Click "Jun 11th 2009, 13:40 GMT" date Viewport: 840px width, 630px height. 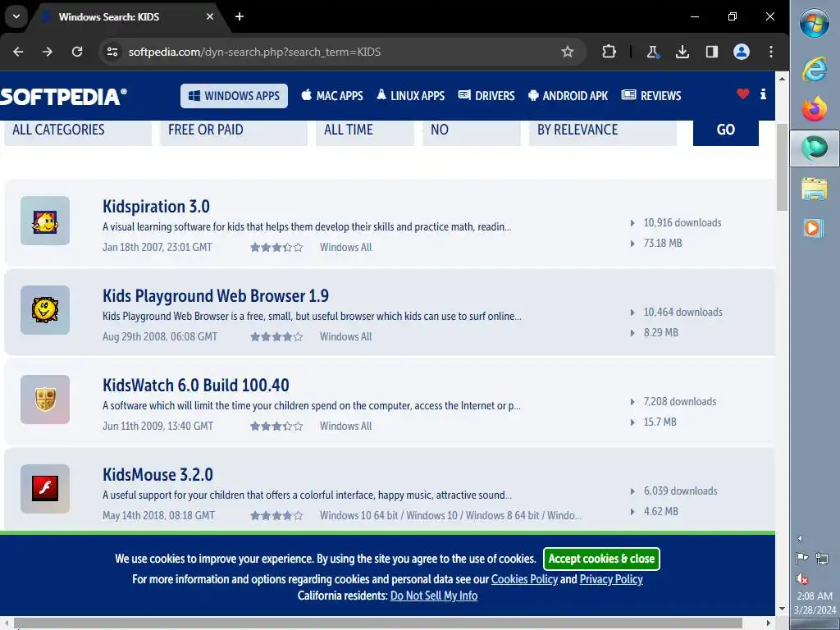(157, 427)
